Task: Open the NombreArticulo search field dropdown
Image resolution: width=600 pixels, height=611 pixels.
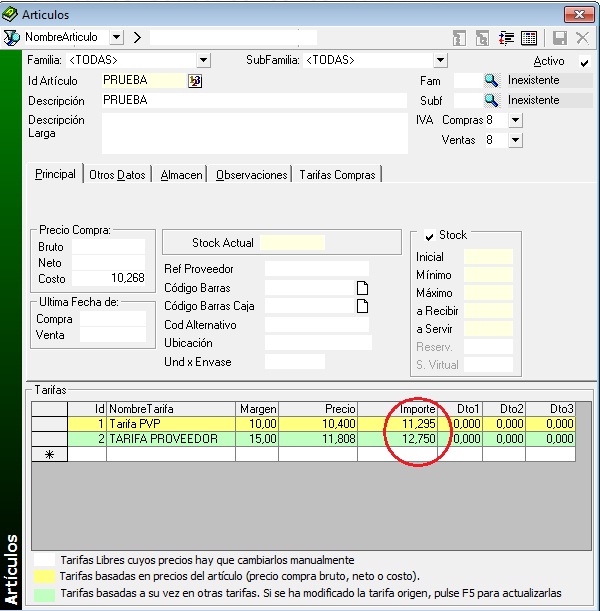Action: tap(116, 37)
